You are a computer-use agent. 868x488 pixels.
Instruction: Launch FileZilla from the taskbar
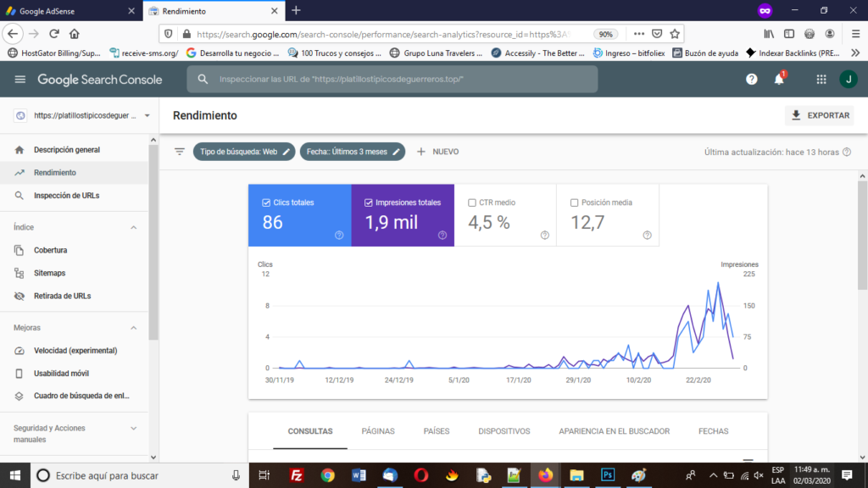[298, 475]
